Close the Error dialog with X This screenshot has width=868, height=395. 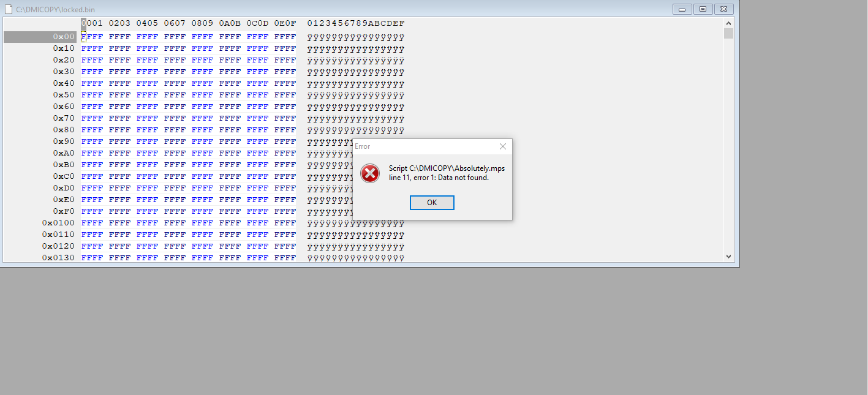(x=503, y=146)
